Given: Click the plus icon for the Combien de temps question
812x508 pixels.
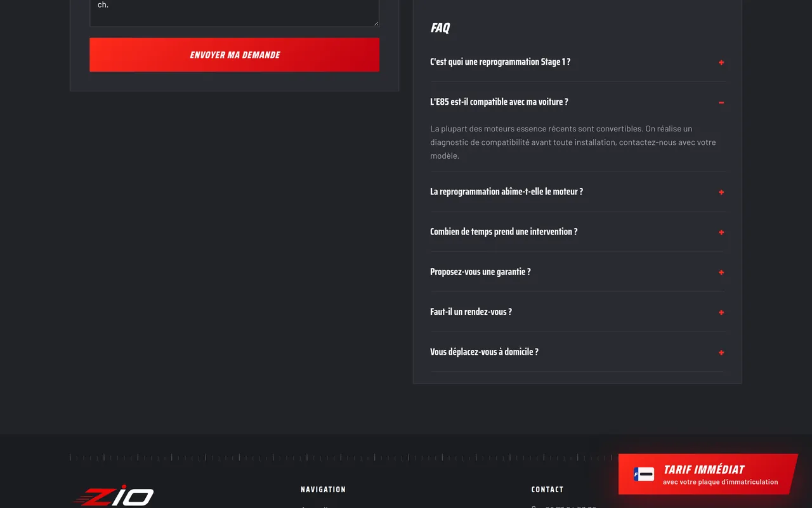Looking at the screenshot, I should (721, 232).
